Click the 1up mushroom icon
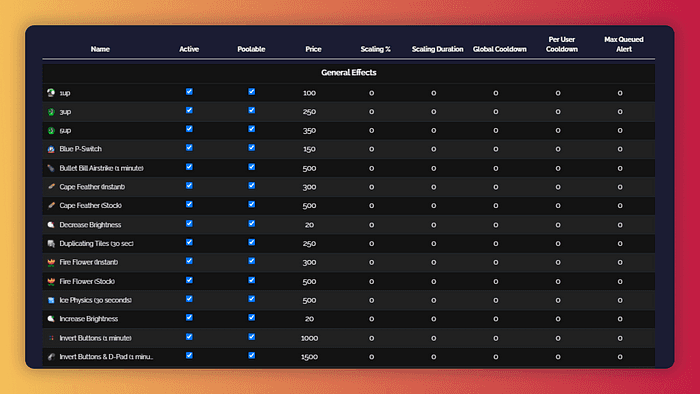 [x=51, y=93]
